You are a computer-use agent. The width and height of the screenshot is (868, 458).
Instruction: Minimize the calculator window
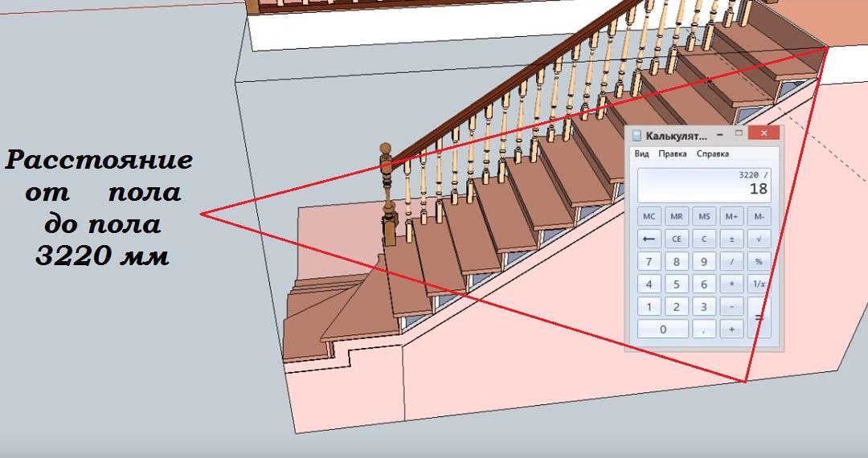pyautogui.click(x=718, y=133)
